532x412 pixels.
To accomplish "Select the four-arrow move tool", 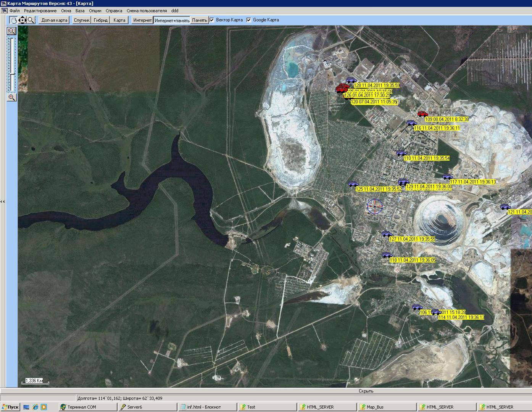I will click(x=23, y=20).
